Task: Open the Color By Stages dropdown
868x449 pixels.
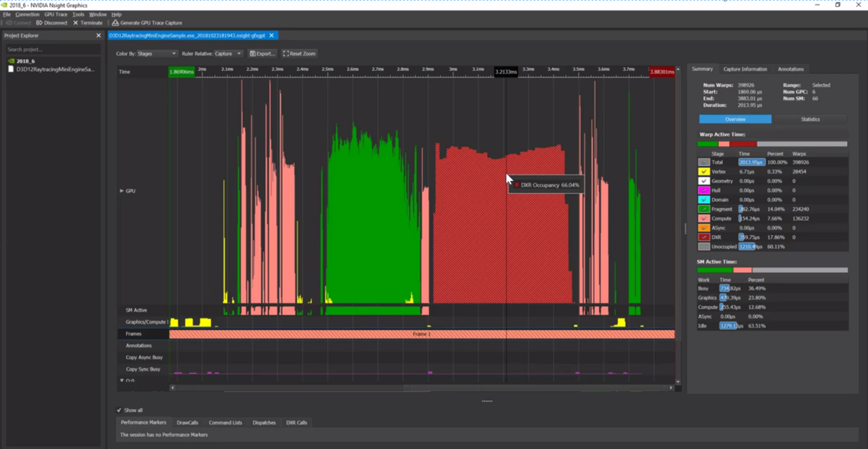Action: (x=157, y=54)
